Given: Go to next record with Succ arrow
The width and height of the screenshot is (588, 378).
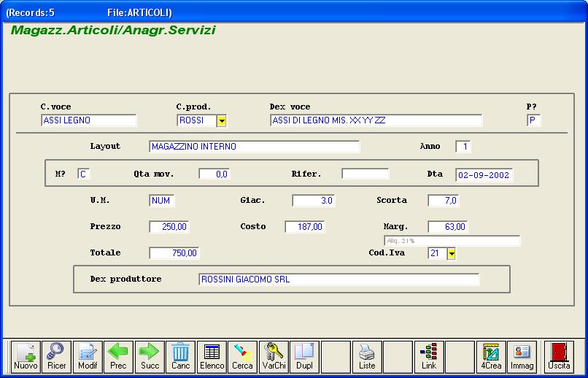Looking at the screenshot, I should click(150, 357).
